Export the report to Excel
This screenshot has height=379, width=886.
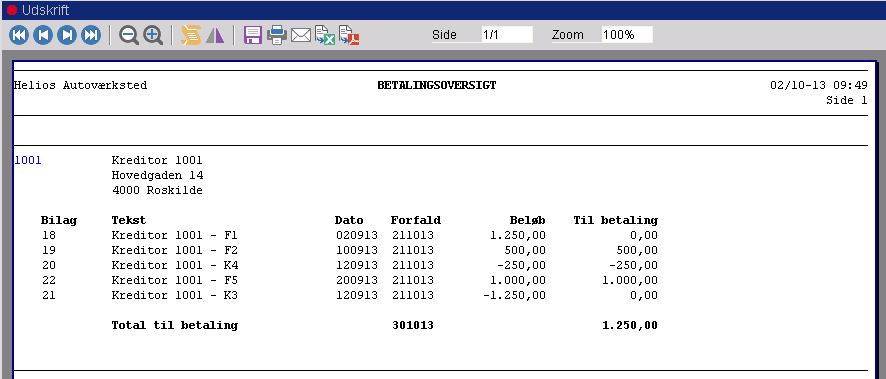pyautogui.click(x=325, y=35)
